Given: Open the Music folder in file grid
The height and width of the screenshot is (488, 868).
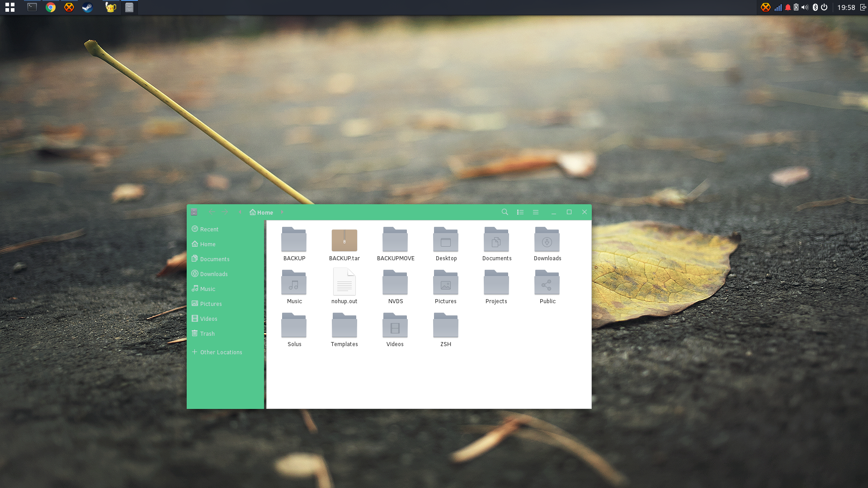Looking at the screenshot, I should [x=294, y=287].
